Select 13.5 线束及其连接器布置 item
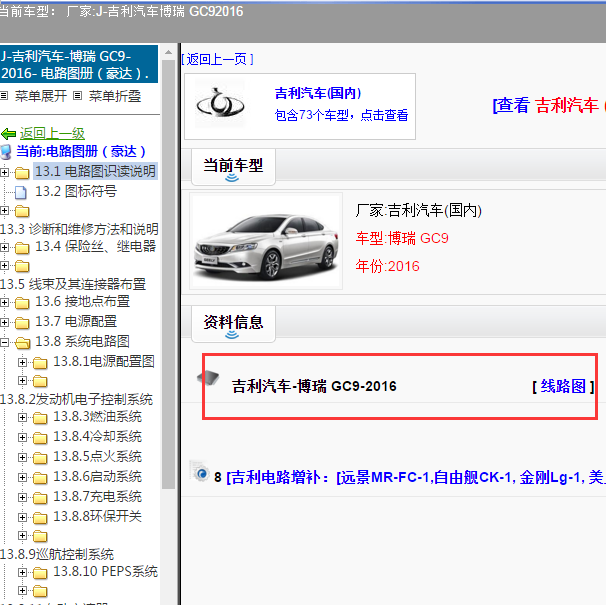 [x=73, y=284]
